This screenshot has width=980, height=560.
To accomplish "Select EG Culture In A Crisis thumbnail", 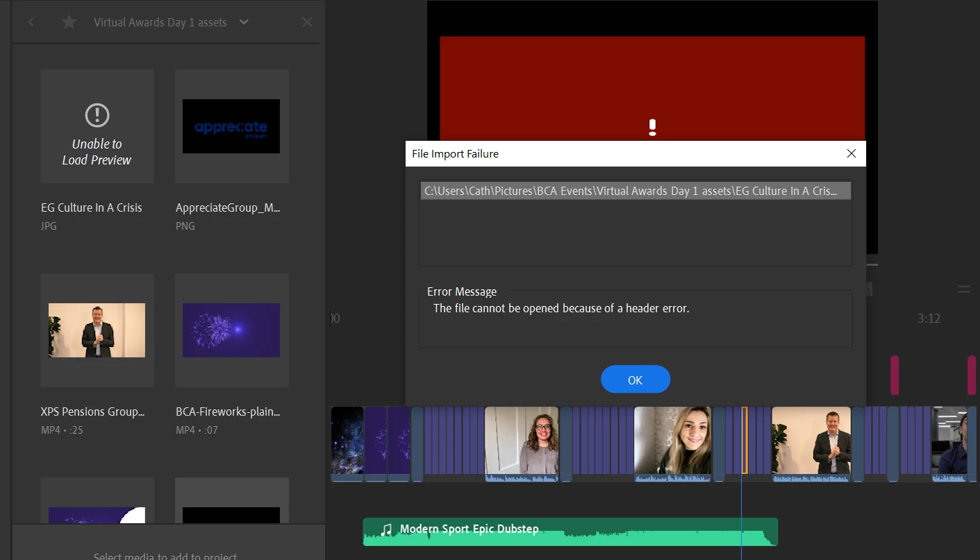I will tap(97, 126).
